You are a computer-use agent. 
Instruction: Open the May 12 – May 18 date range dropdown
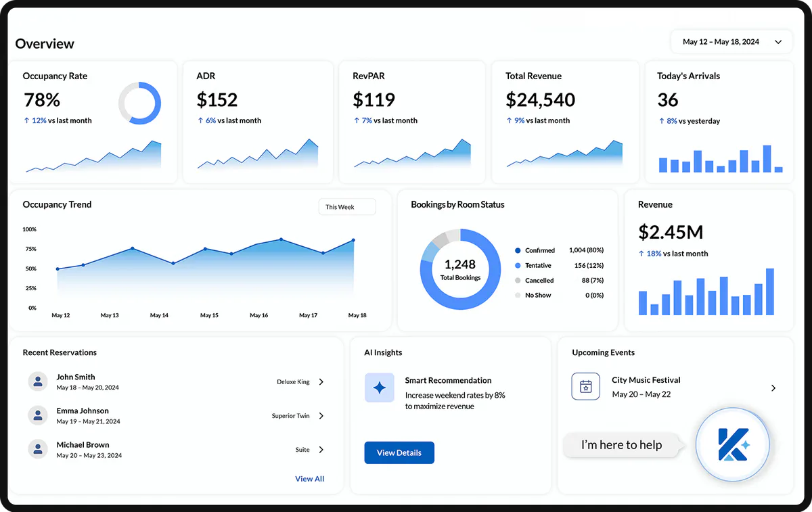click(731, 42)
